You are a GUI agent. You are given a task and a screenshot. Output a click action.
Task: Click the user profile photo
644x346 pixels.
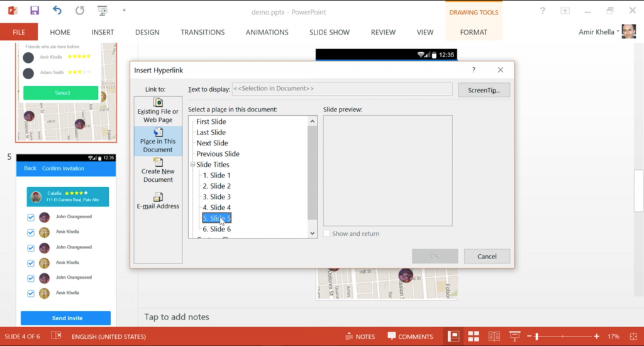pos(629,31)
